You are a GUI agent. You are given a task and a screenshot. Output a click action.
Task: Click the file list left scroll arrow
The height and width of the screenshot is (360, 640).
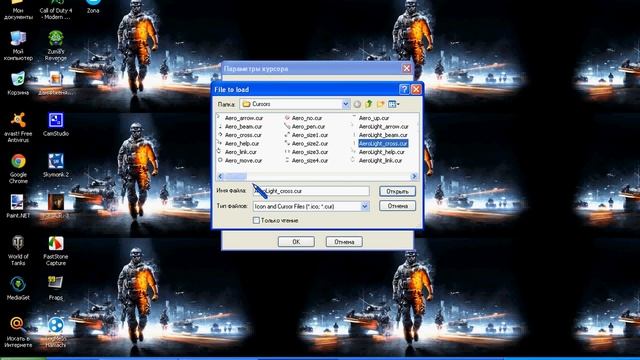220,176
